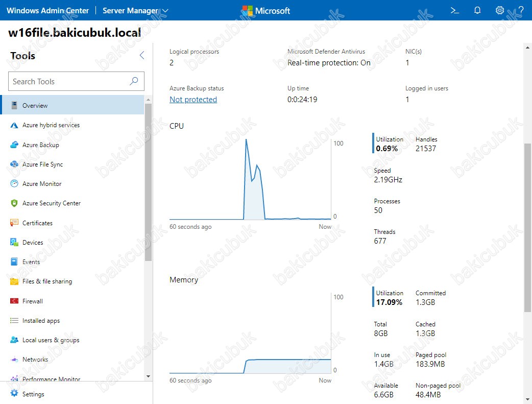The height and width of the screenshot is (404, 532).
Task: Expand the Server Manager dropdown
Action: (x=135, y=11)
